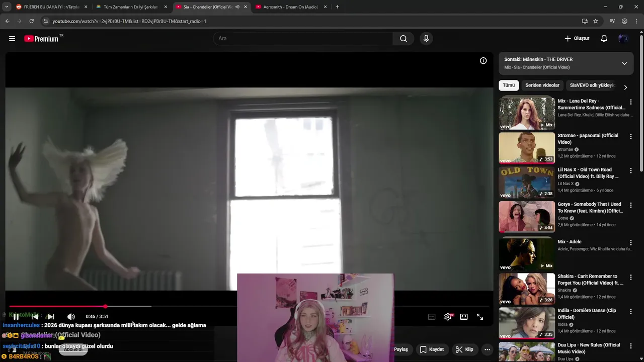Open player settings gear
Image resolution: width=644 pixels, height=362 pixels.
click(448, 317)
